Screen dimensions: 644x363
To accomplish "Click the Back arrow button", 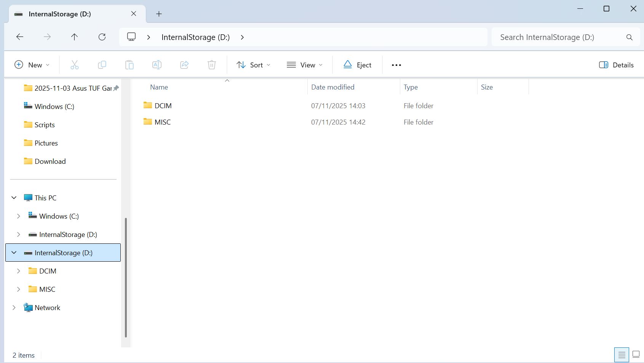I will click(x=20, y=37).
